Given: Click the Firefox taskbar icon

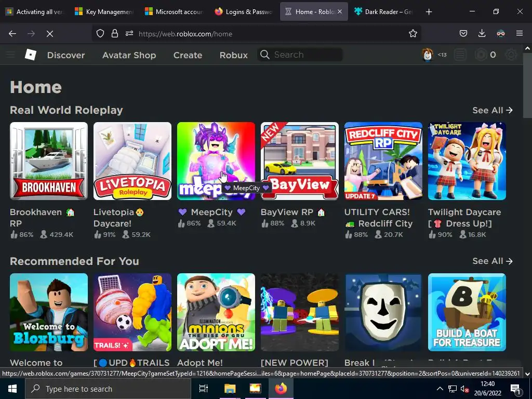Looking at the screenshot, I should pos(281,389).
